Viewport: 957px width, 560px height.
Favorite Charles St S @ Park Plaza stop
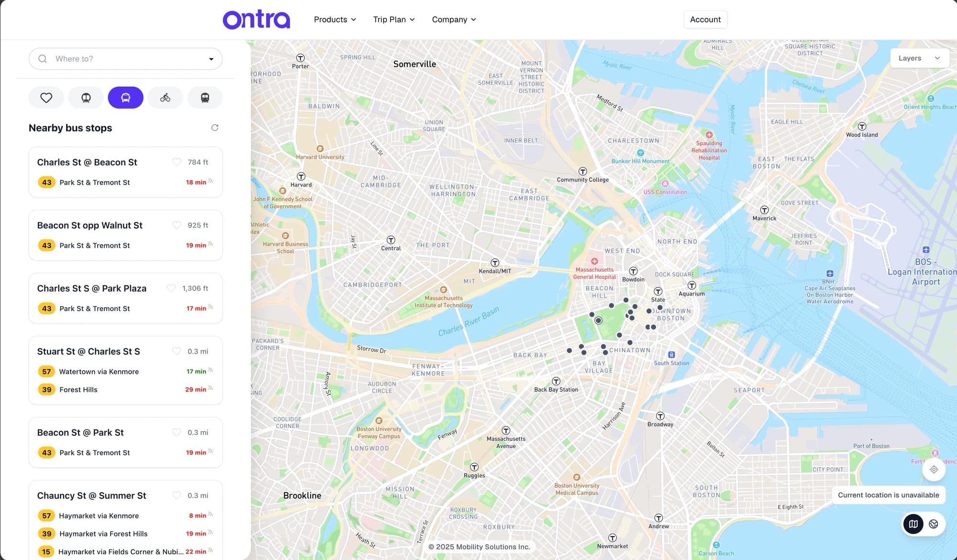click(x=171, y=288)
